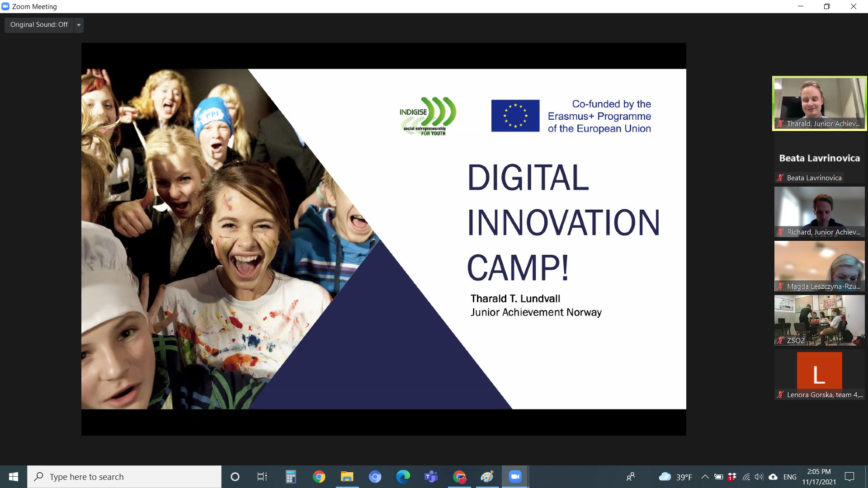Select the ZSO2 classroom video tile
This screenshot has height=488, width=868.
819,320
